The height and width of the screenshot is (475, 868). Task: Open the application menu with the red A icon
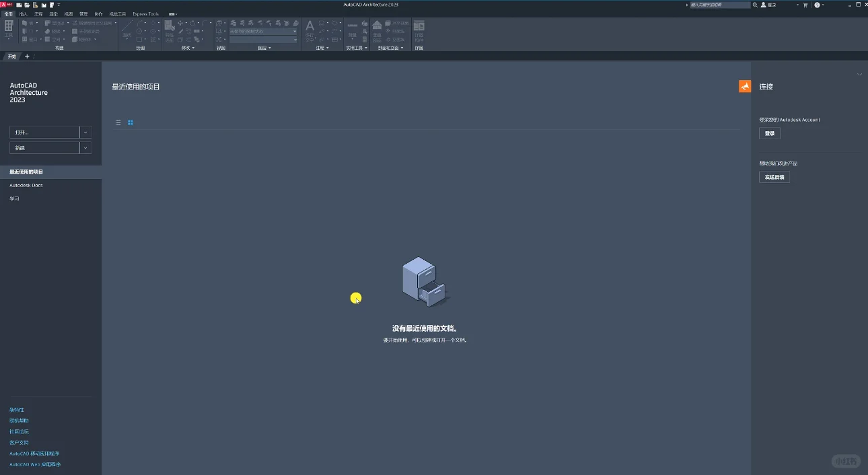tap(4, 4)
